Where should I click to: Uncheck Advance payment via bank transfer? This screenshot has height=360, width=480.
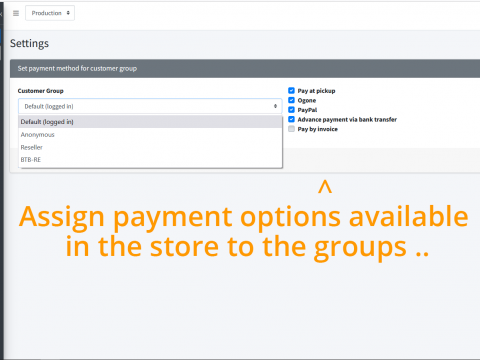pos(291,119)
